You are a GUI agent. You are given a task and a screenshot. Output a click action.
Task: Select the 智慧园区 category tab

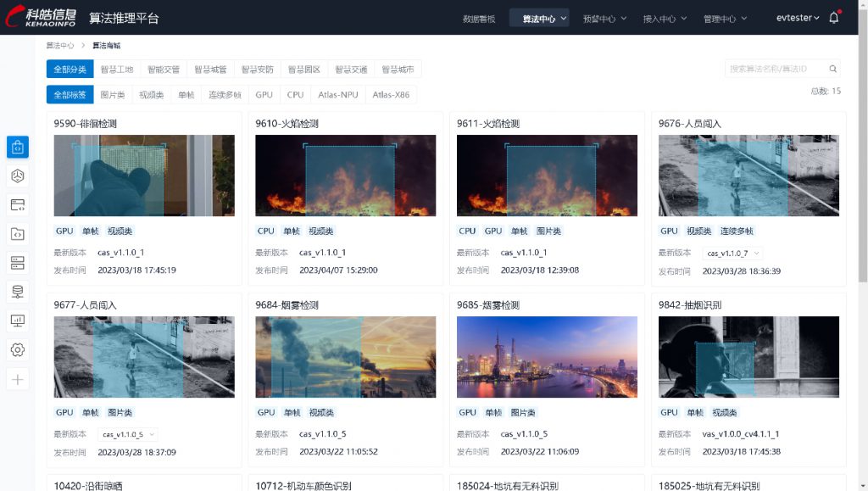(304, 70)
